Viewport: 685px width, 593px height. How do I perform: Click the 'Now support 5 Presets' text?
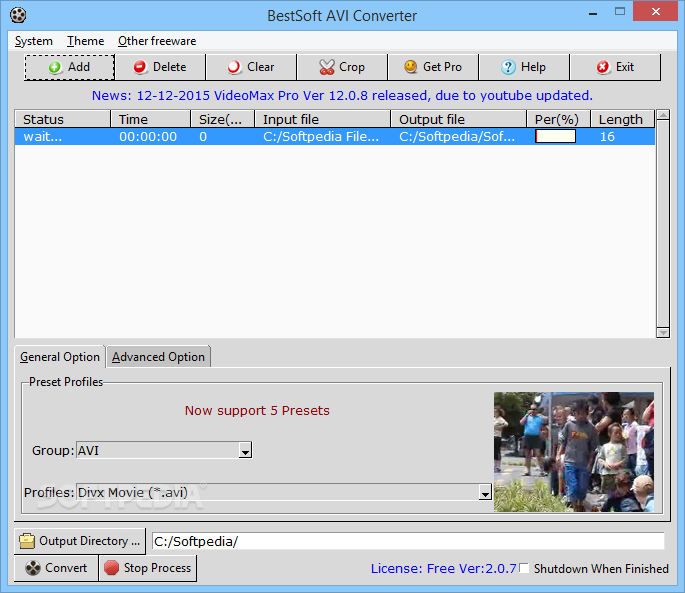pos(257,411)
